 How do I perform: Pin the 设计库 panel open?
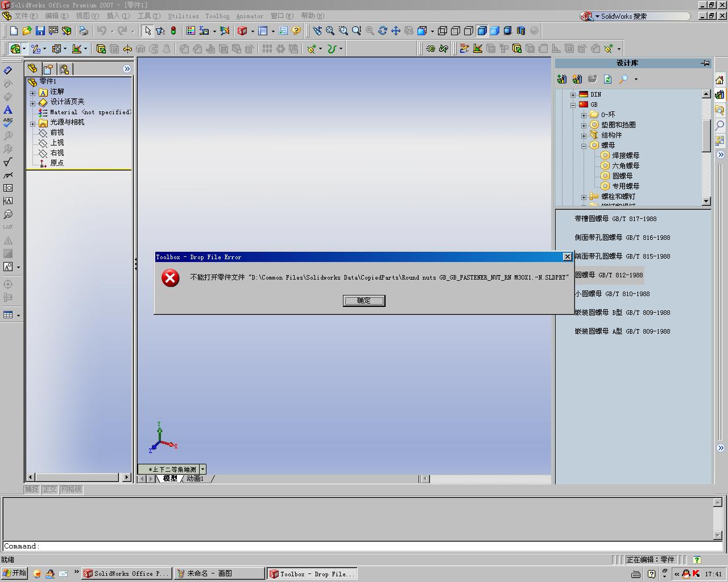pyautogui.click(x=705, y=63)
